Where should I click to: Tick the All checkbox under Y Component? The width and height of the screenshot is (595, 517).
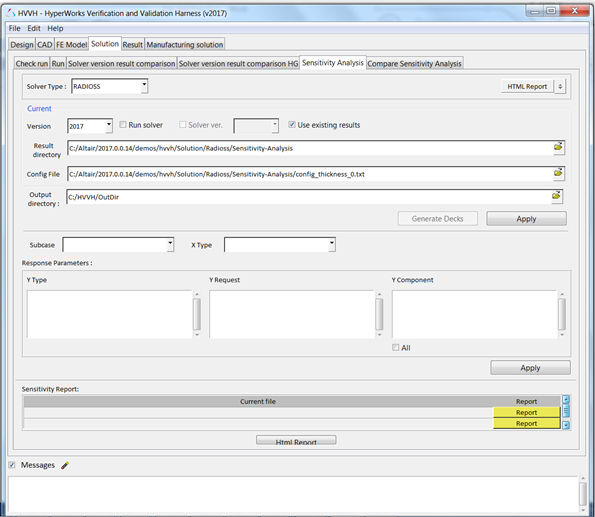click(x=396, y=347)
